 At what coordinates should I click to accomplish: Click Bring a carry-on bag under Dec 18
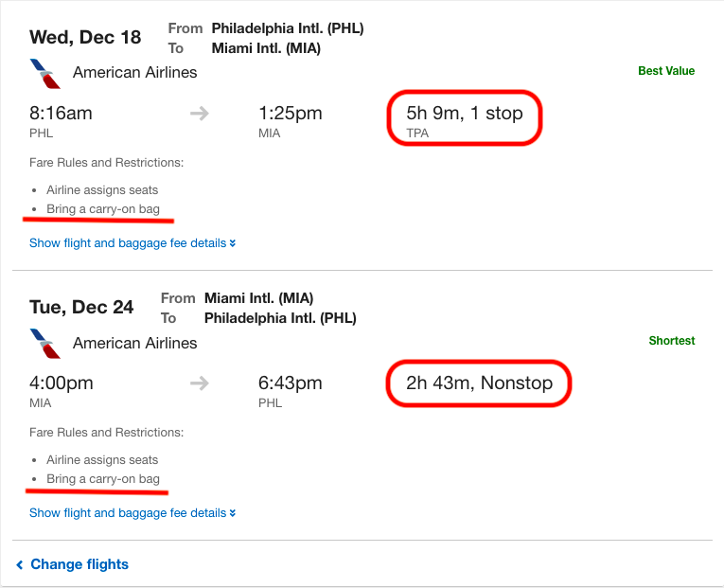pos(103,208)
